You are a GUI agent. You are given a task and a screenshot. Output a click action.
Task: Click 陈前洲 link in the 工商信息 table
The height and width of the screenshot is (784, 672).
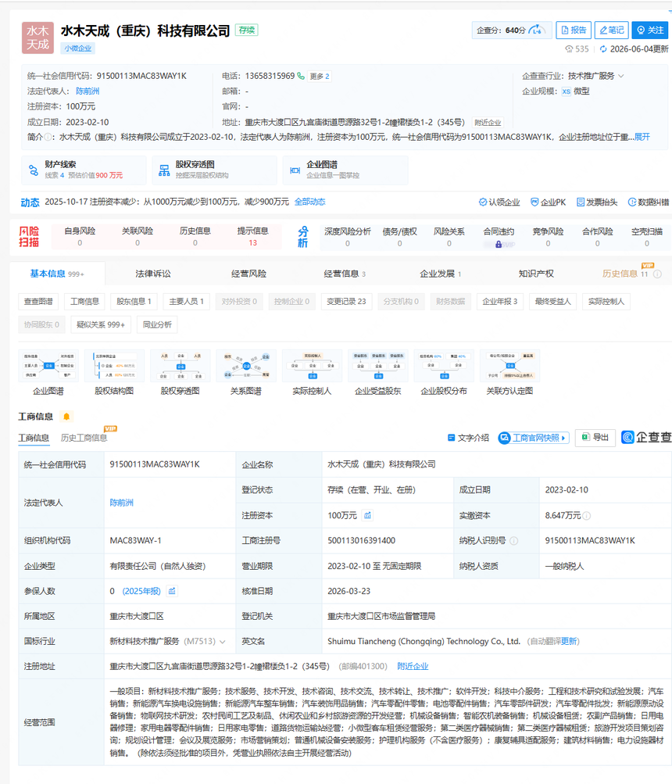point(121,503)
